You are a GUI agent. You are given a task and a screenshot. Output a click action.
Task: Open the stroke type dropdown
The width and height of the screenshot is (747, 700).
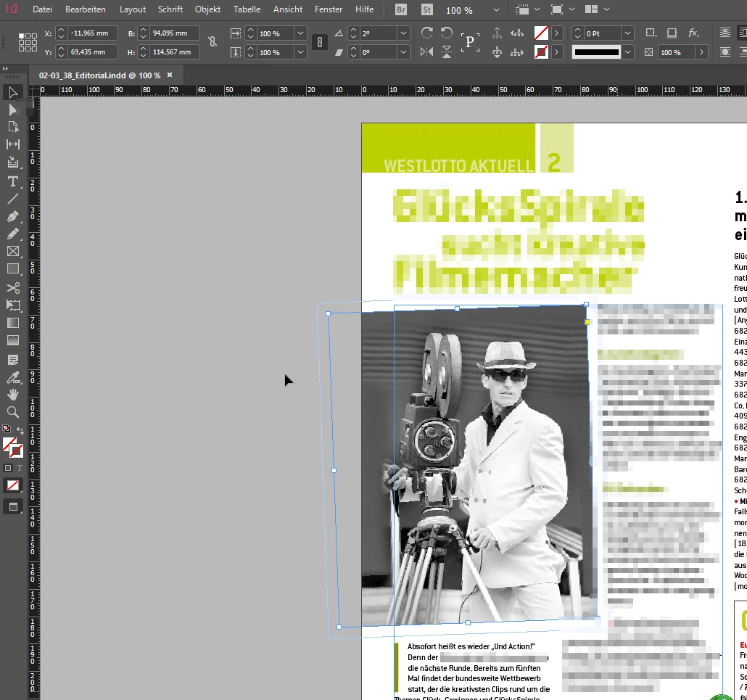click(627, 52)
